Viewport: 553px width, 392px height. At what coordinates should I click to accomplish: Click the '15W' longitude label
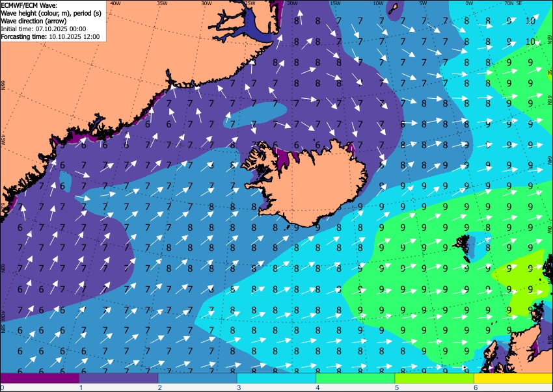335,3
